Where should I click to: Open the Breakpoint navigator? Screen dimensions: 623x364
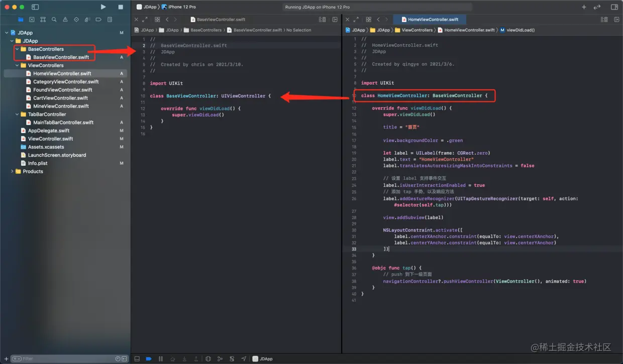click(98, 20)
